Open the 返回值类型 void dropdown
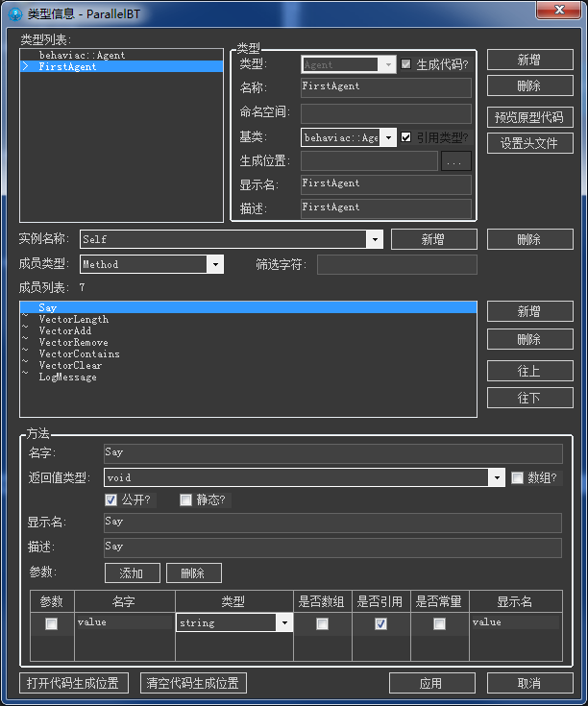Image resolution: width=588 pixels, height=706 pixels. (x=496, y=477)
